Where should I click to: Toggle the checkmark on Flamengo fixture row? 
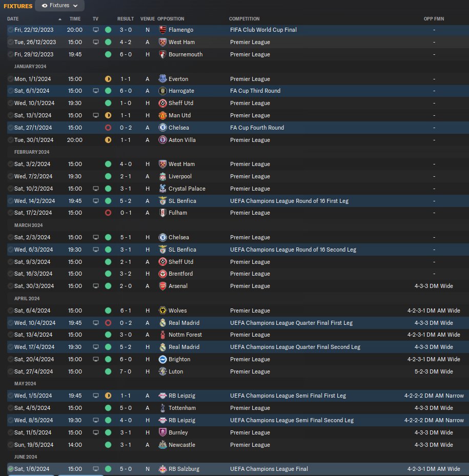point(10,30)
